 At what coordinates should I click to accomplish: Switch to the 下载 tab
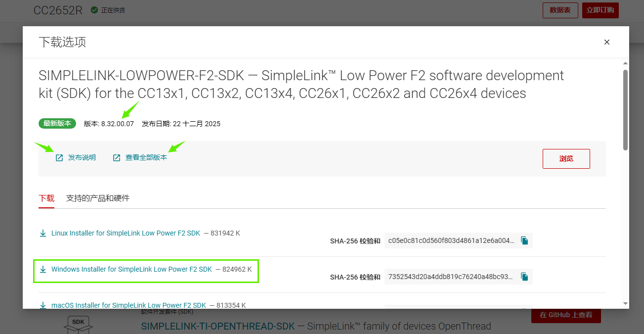tap(46, 198)
